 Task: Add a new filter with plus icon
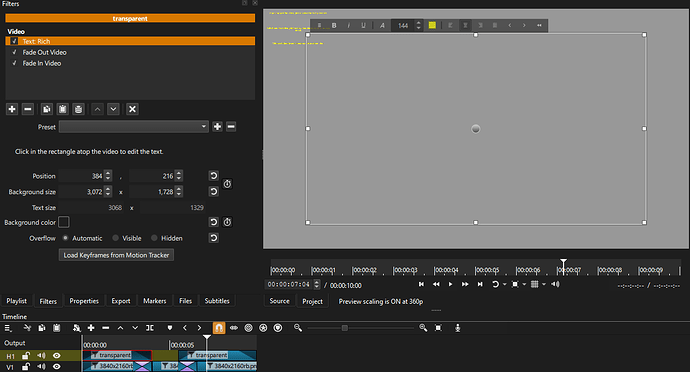12,109
